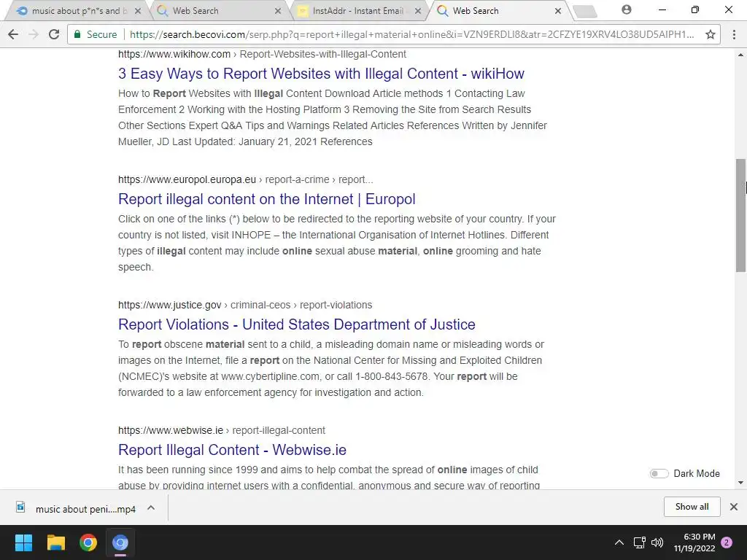
Task: Click the address bar URL field
Action: pos(412,34)
